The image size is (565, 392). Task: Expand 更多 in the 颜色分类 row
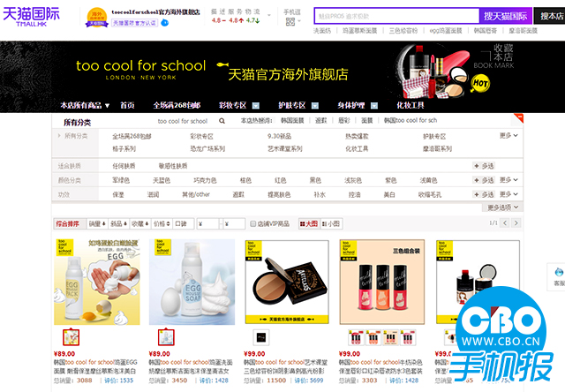pyautogui.click(x=508, y=179)
